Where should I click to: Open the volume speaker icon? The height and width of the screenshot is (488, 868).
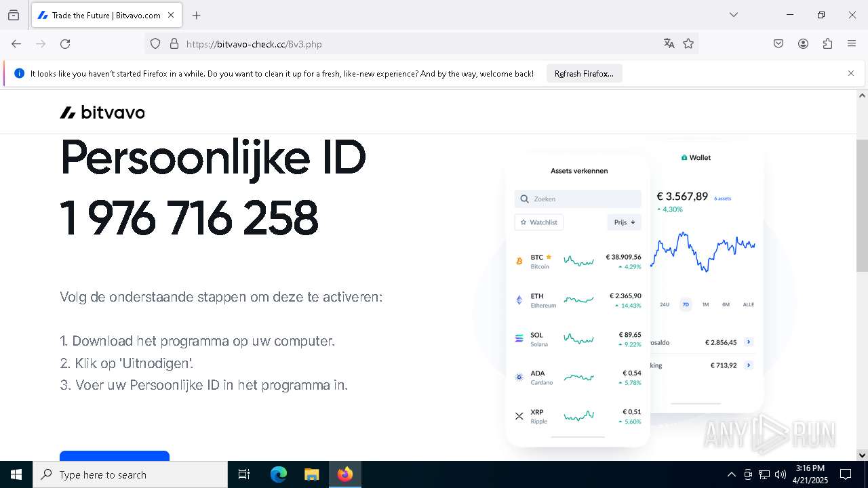pyautogui.click(x=781, y=474)
